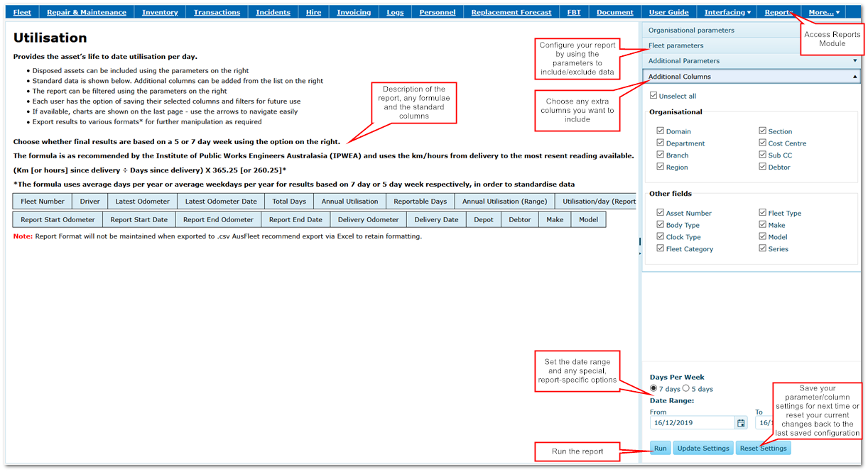Choose the 5 days per week option

[x=686, y=388]
